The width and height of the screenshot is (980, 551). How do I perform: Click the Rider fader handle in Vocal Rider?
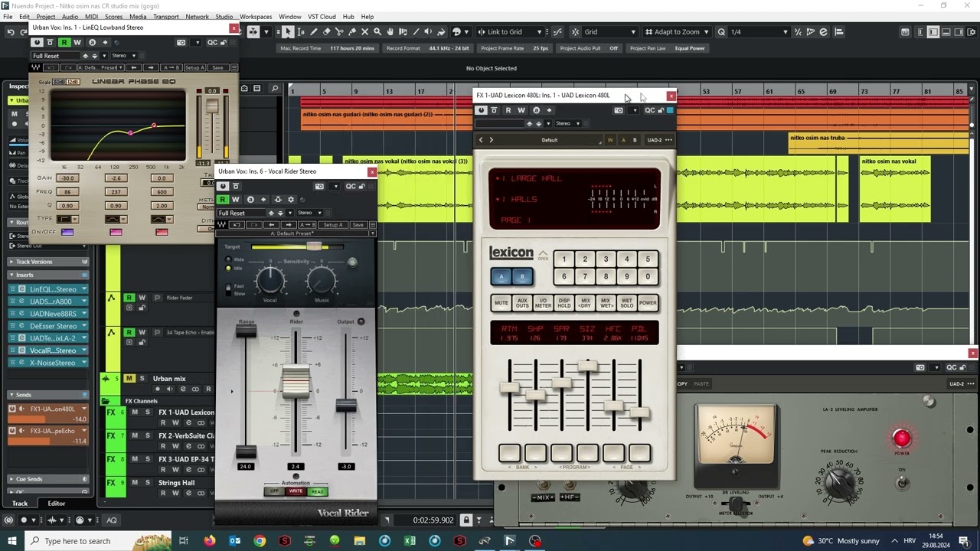(x=296, y=382)
